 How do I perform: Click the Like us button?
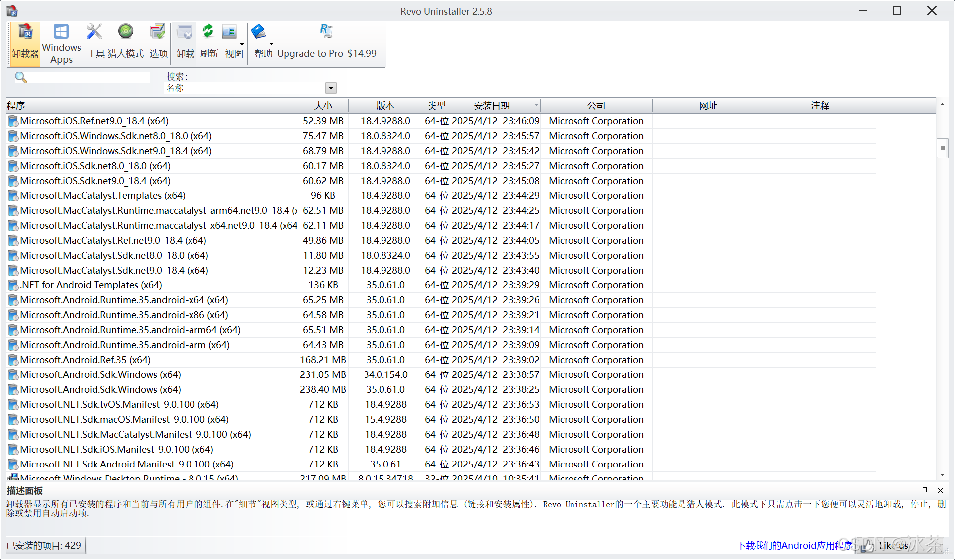tap(890, 545)
